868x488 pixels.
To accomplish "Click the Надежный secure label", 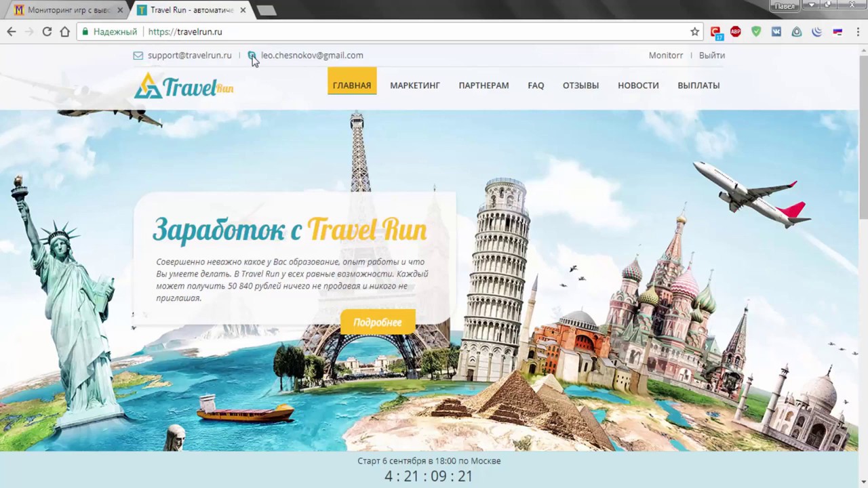I will (115, 32).
